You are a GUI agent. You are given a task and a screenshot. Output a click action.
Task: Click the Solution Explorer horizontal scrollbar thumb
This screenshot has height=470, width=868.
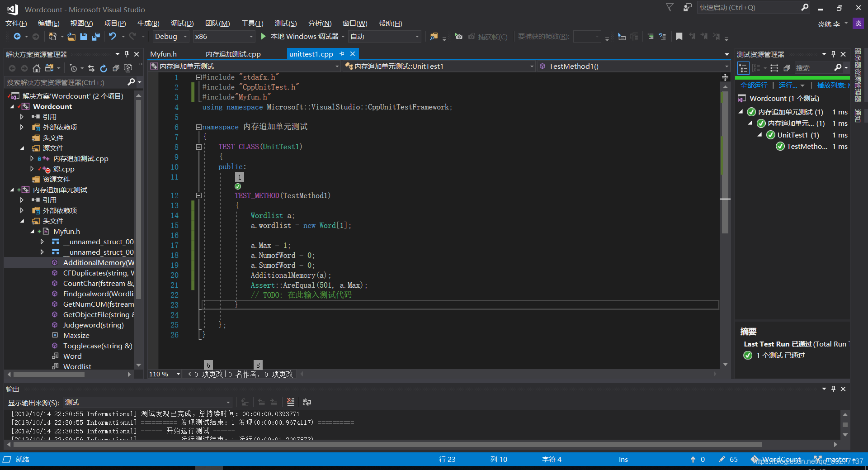pos(49,374)
